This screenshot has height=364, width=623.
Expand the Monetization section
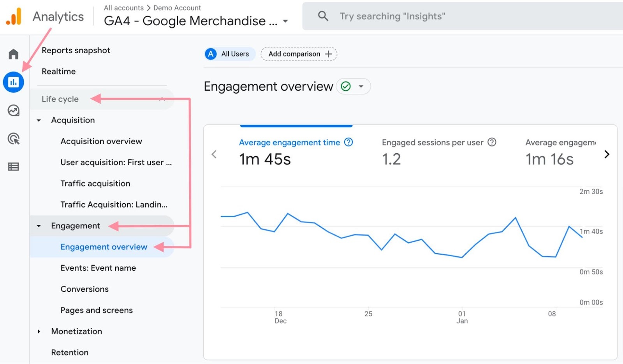tap(39, 331)
